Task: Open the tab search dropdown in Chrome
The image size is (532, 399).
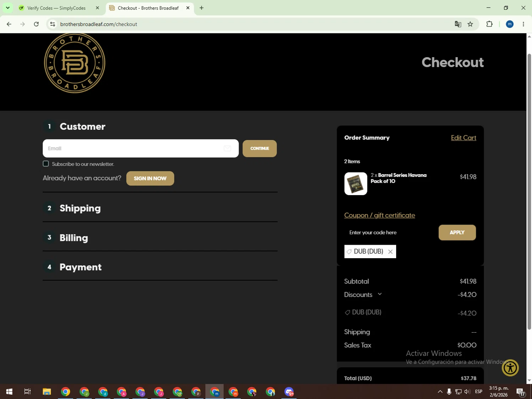Action: coord(7,8)
